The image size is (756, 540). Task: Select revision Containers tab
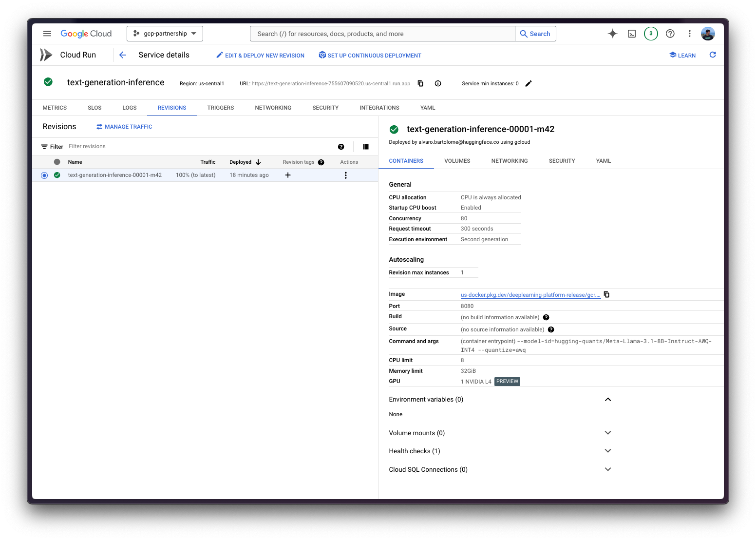406,161
